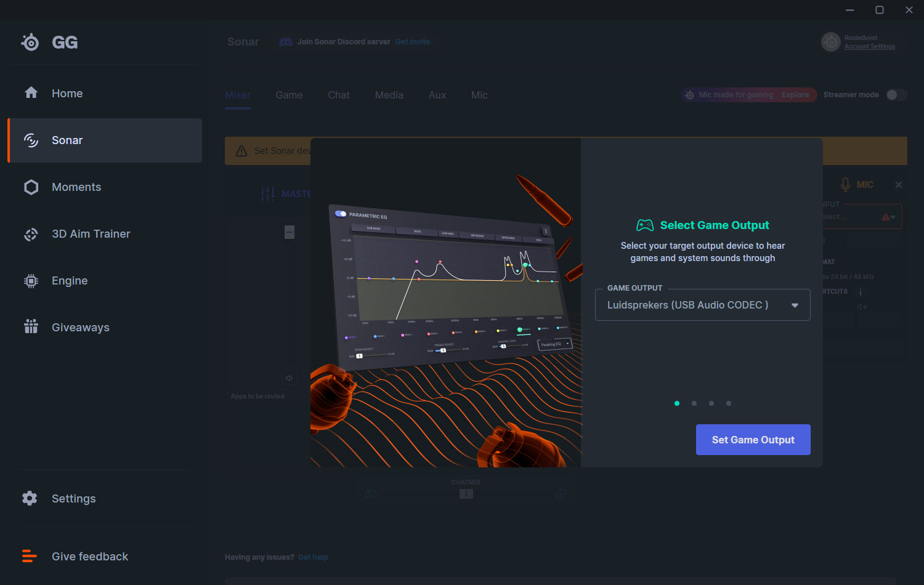Open Giveaways gift icon
Image resolution: width=924 pixels, height=585 pixels.
pos(31,327)
